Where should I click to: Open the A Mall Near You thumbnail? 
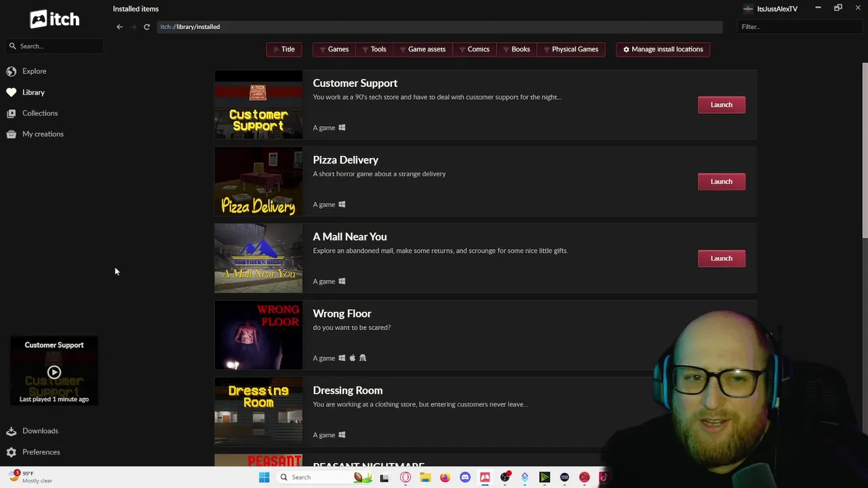pos(258,258)
